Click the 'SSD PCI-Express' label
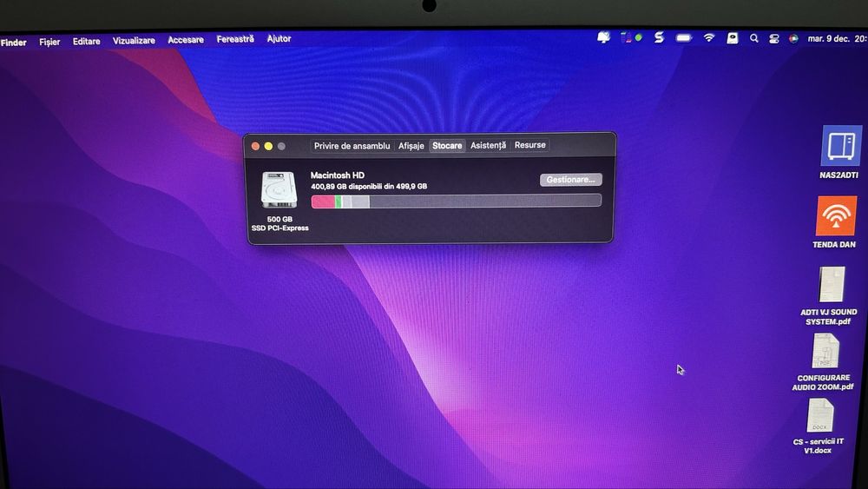Screen dimensions: 868x489 point(280,228)
